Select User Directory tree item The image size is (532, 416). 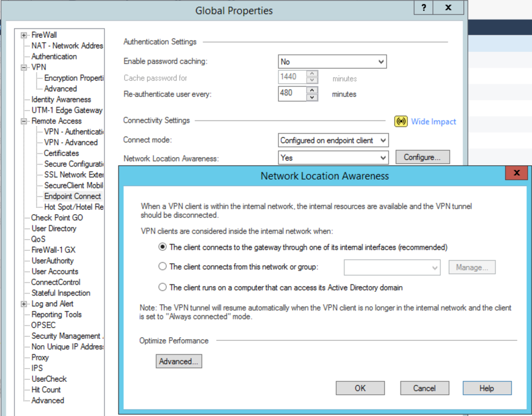[54, 229]
